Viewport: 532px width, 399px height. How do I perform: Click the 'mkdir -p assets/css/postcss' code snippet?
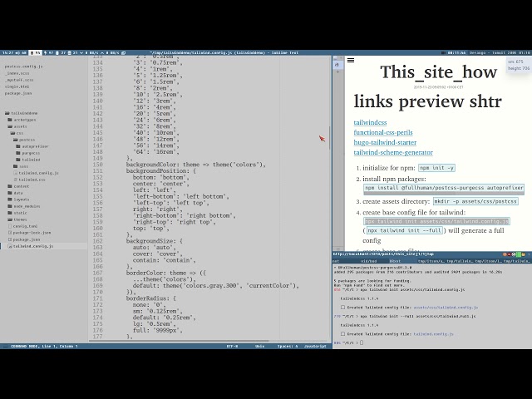[x=475, y=201]
